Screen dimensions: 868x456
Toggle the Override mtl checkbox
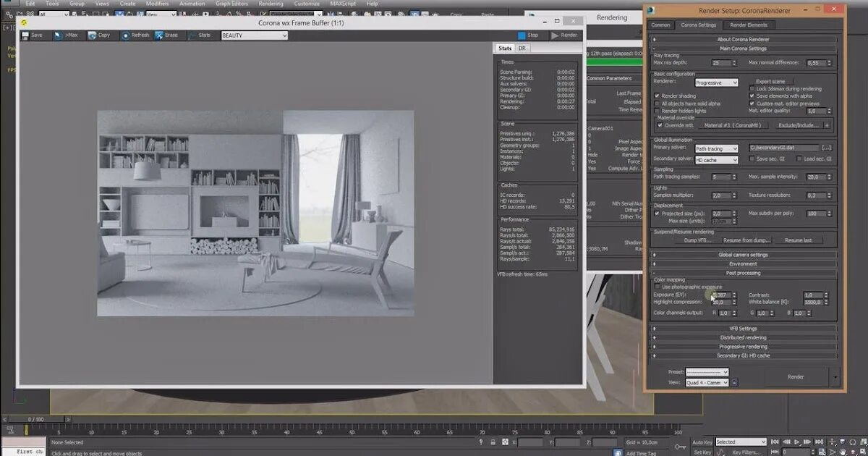tap(660, 125)
